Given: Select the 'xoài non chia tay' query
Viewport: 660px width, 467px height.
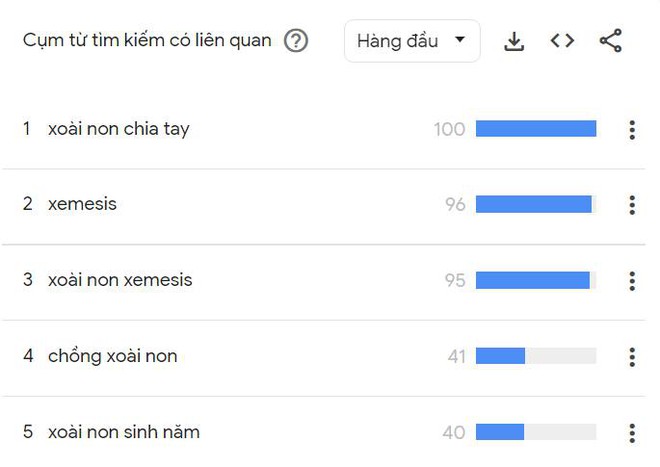Looking at the screenshot, I should pyautogui.click(x=118, y=129).
